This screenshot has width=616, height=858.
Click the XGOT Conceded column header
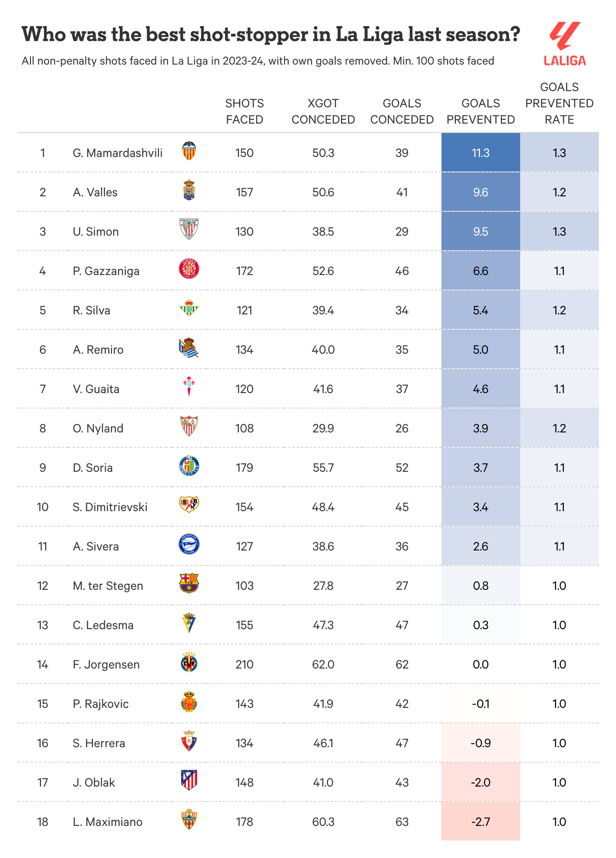[323, 112]
